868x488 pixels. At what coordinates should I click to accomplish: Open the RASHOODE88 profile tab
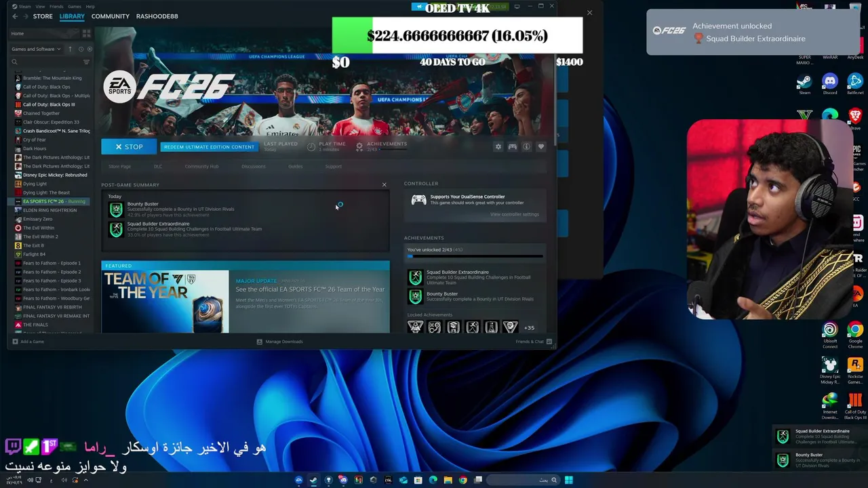point(157,16)
